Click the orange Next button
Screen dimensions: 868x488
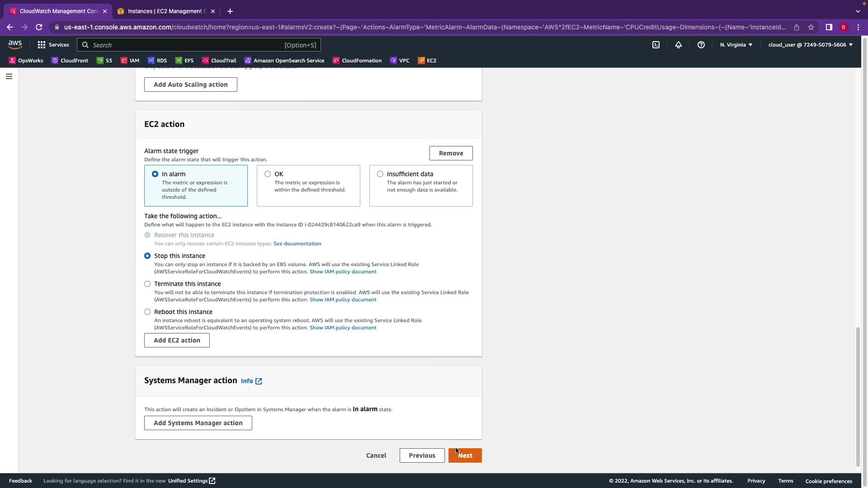click(x=465, y=455)
